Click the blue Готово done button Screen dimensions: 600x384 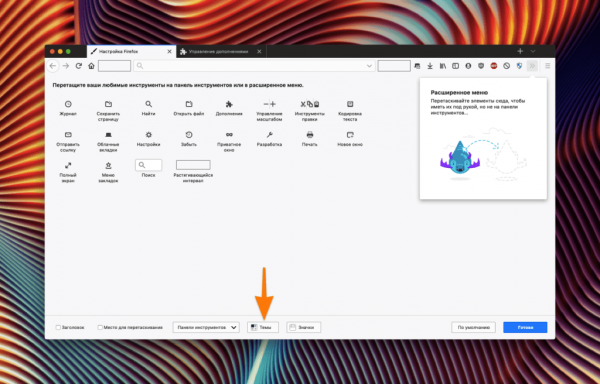click(x=525, y=327)
